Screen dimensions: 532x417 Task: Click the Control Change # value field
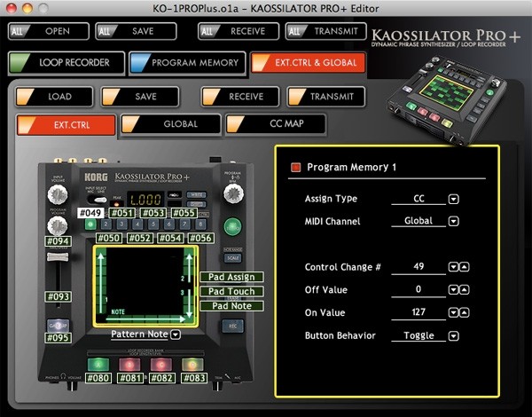[419, 267]
